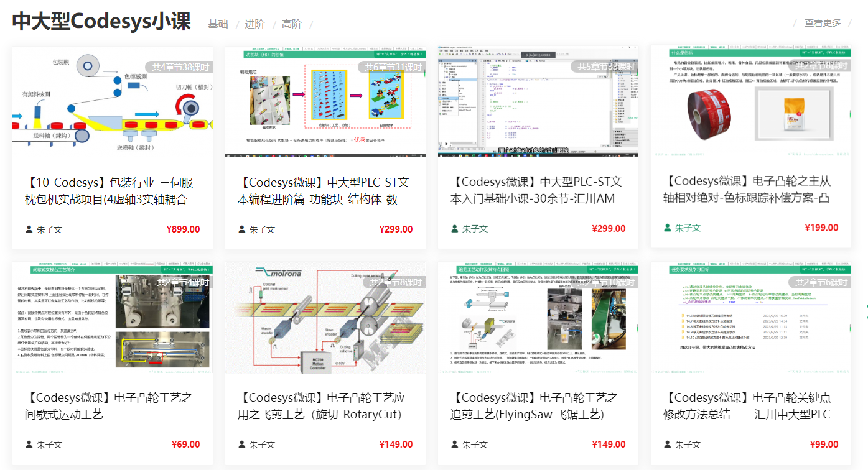
Task: Click author icon on ST文本编程进阶篇 card
Action: point(241,229)
